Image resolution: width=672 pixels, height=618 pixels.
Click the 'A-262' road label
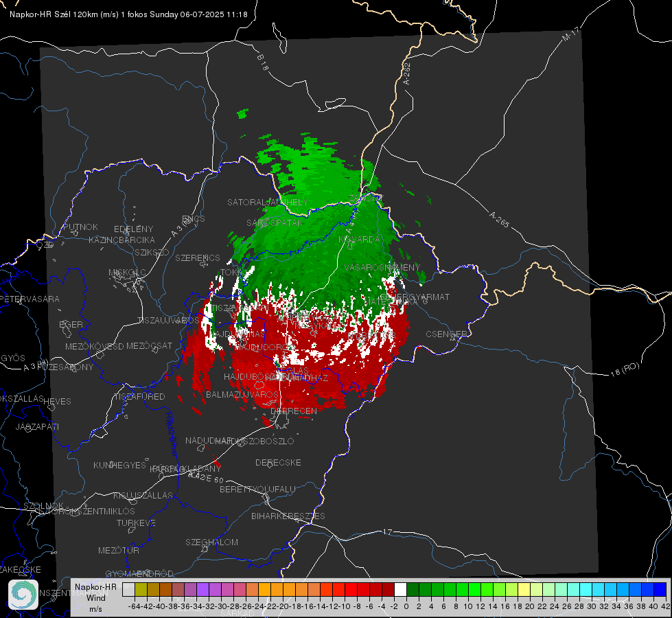click(x=407, y=73)
